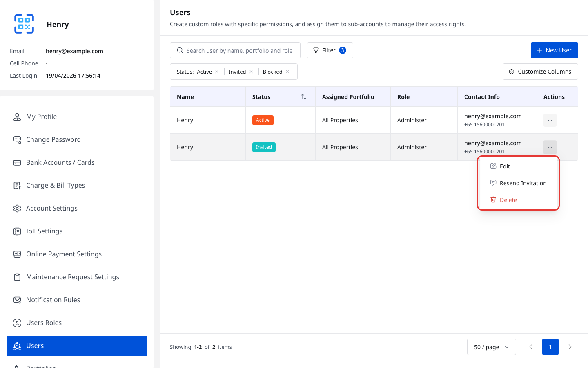Open Notification Rules settings
Screen dimensions: 588x368
click(77, 300)
